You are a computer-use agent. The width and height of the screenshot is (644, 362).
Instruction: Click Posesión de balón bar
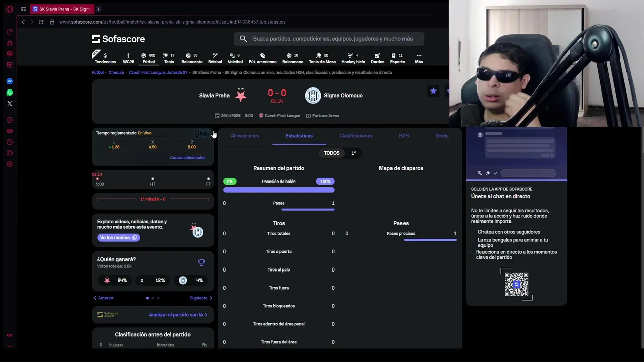click(x=279, y=190)
